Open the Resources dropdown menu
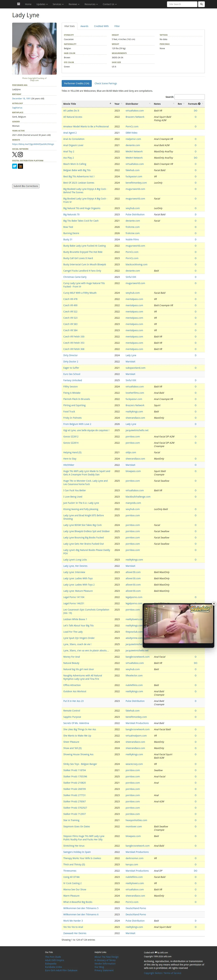Viewport: 217px width, 980px height. (x=91, y=4)
